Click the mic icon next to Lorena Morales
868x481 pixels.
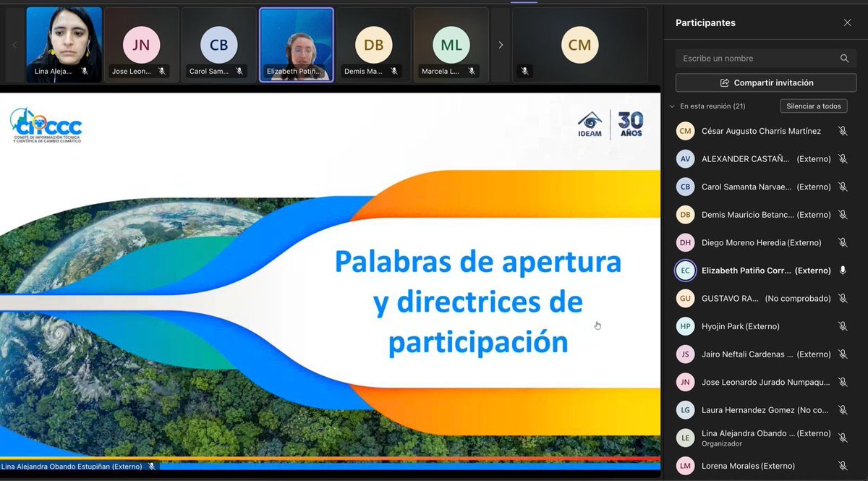843,465
